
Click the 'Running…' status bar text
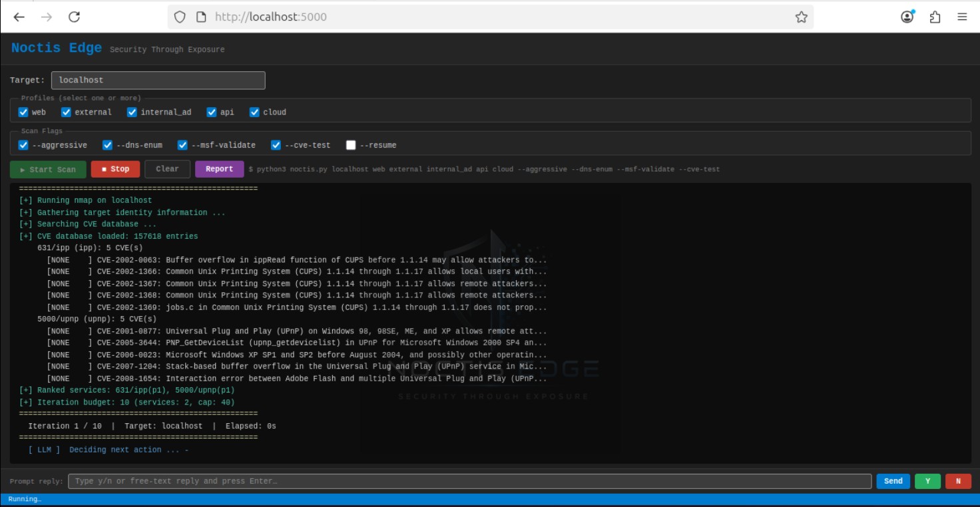pos(25,499)
